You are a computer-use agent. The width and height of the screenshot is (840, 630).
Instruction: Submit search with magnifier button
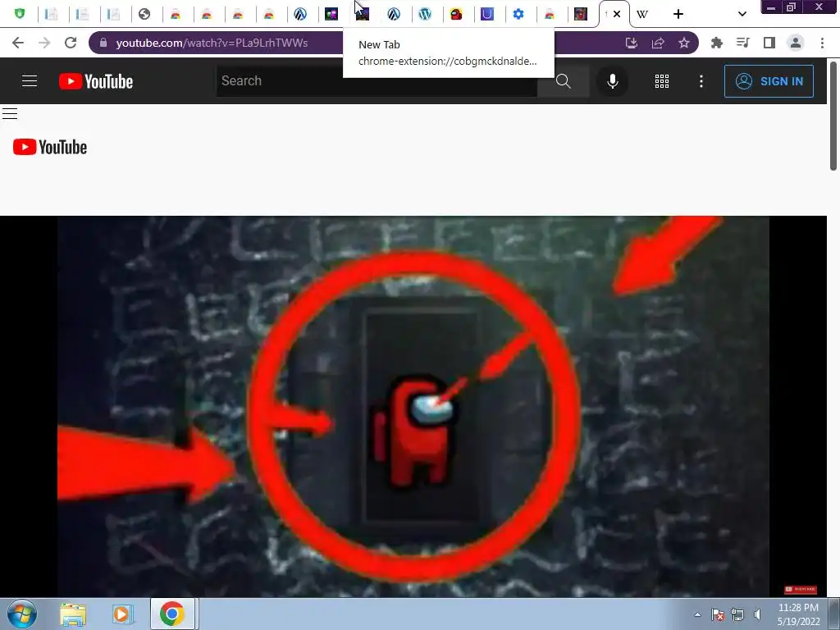point(563,81)
